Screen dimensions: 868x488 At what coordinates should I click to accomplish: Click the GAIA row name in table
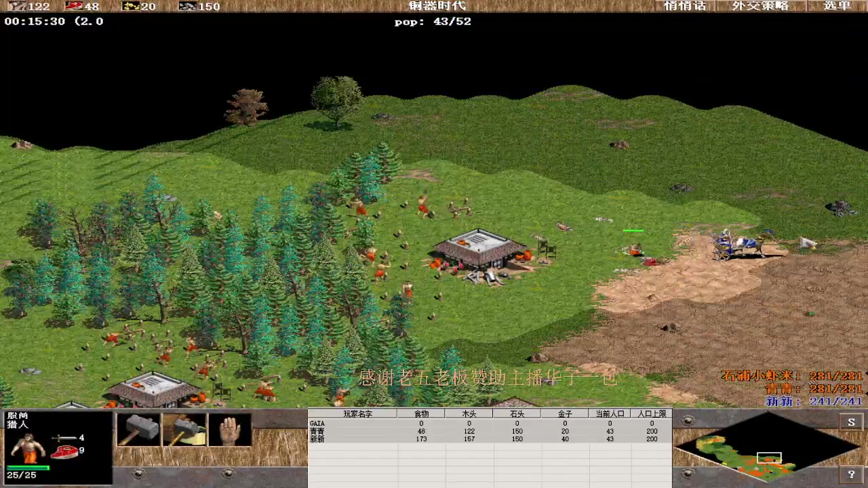[317, 424]
